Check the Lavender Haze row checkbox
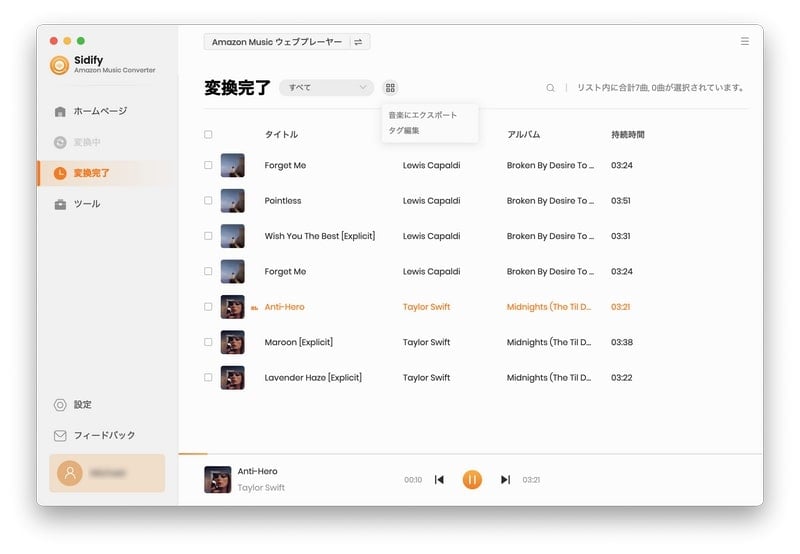The width and height of the screenshot is (800, 554). click(208, 377)
